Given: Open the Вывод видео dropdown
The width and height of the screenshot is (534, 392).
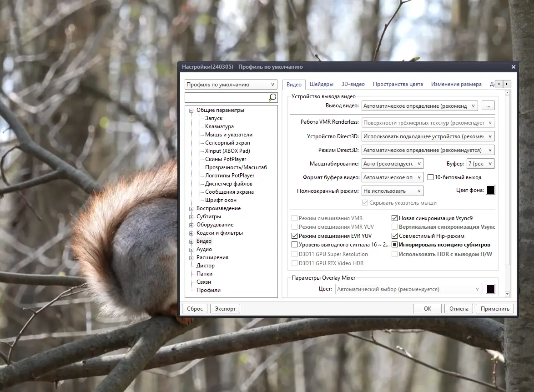Looking at the screenshot, I should point(419,106).
